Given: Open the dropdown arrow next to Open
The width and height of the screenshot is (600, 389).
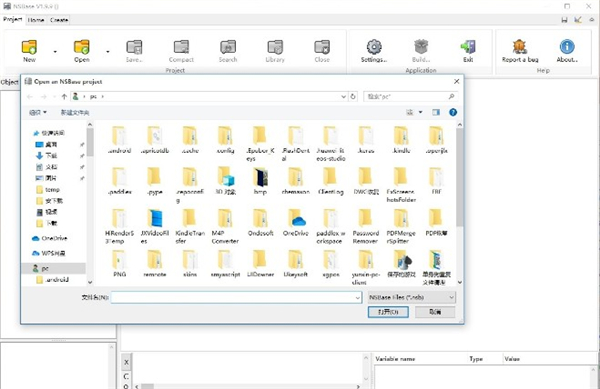Looking at the screenshot, I should pos(108,51).
